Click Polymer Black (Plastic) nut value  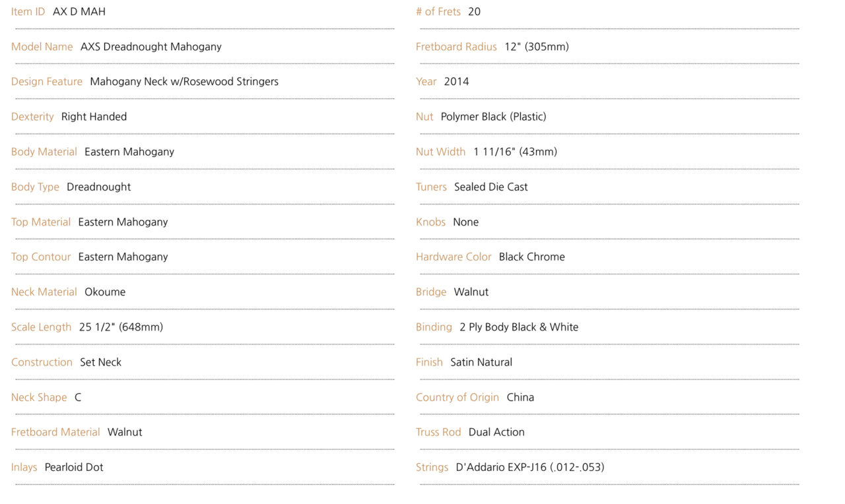point(494,117)
